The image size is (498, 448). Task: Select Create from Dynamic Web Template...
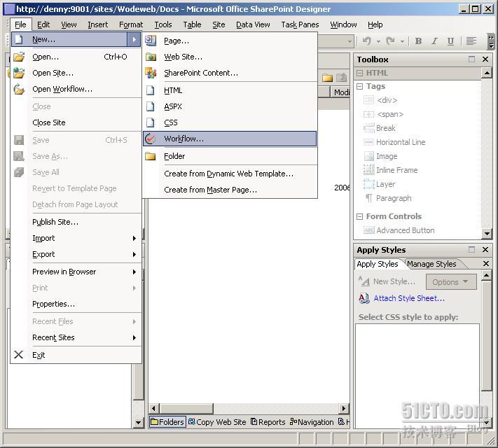[x=230, y=174]
